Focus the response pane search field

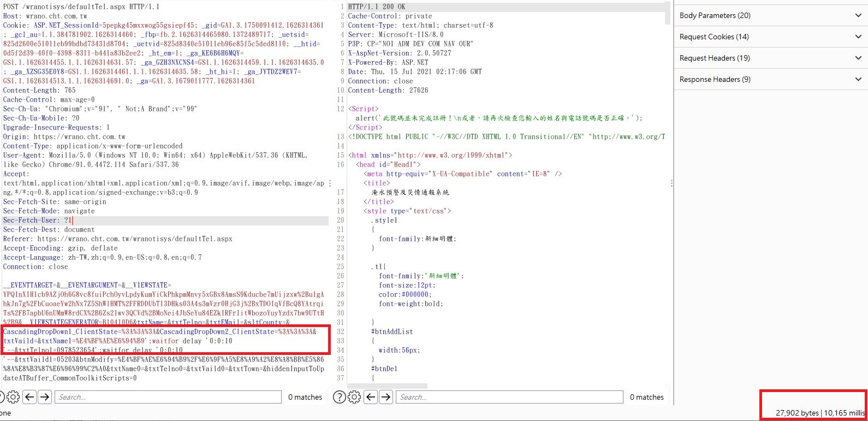[x=509, y=397]
